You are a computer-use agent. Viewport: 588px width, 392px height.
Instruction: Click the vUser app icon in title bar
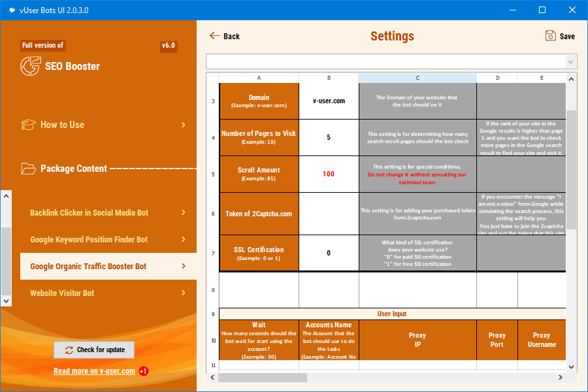pyautogui.click(x=12, y=10)
